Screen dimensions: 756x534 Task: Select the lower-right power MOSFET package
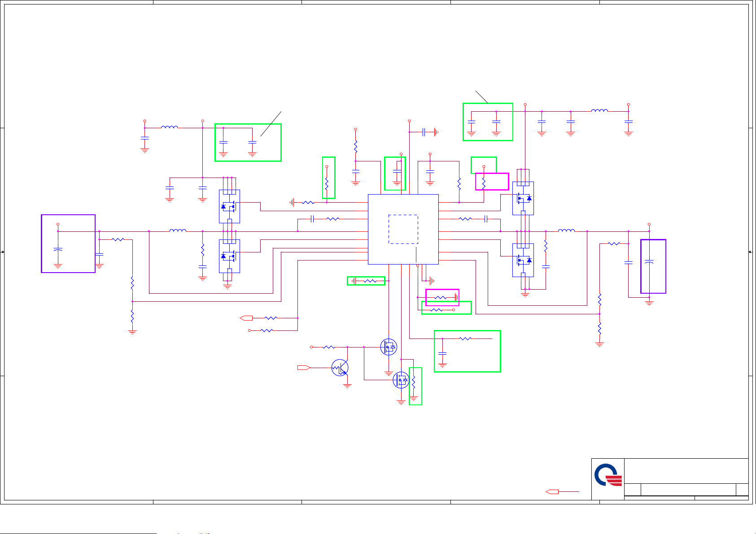coord(523,260)
